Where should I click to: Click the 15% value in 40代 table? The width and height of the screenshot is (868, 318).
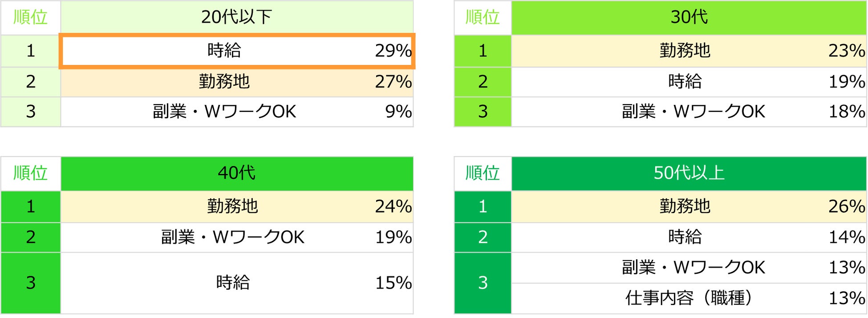(393, 283)
